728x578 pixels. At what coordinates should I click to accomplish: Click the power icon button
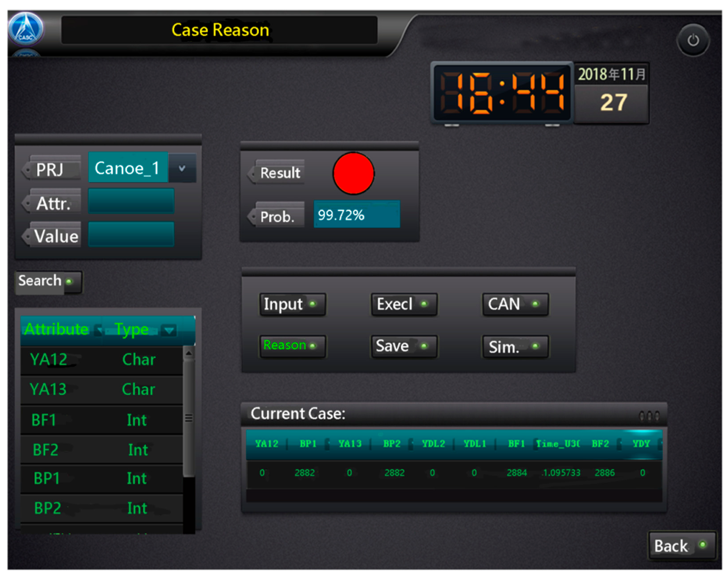coord(693,40)
